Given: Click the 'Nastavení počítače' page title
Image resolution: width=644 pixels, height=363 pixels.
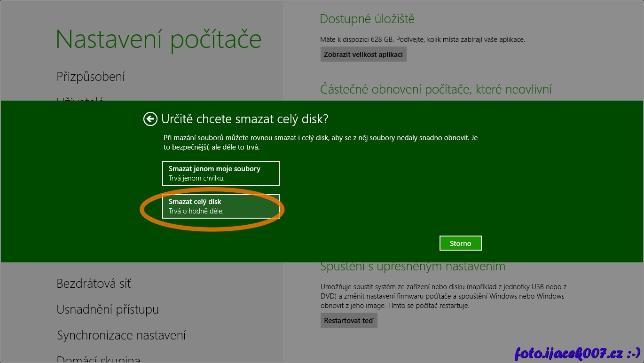Looking at the screenshot, I should click(158, 39).
